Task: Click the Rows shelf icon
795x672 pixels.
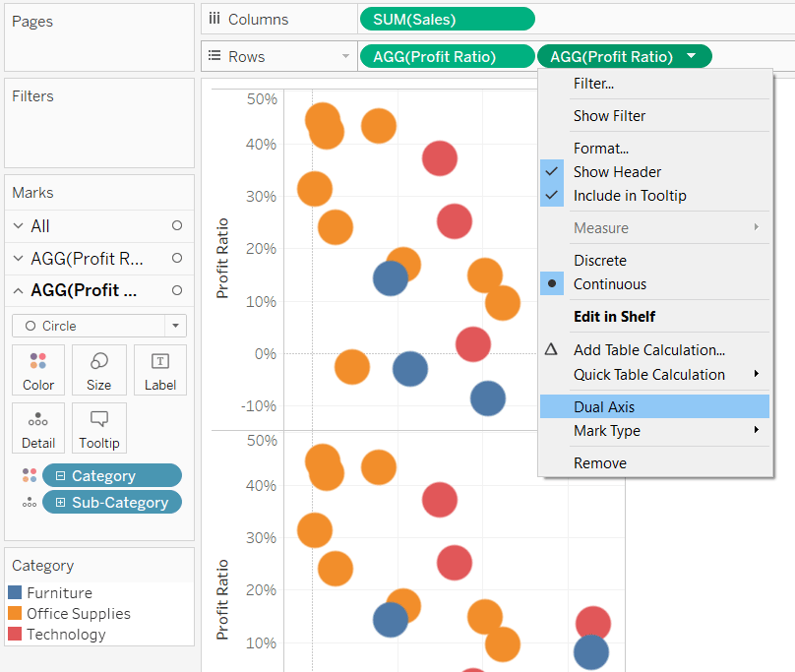Action: pyautogui.click(x=214, y=56)
